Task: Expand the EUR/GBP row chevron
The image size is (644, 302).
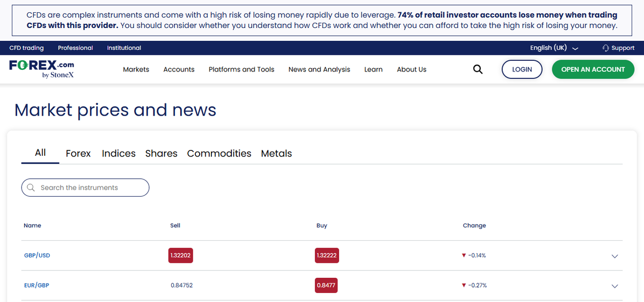Action: (615, 286)
